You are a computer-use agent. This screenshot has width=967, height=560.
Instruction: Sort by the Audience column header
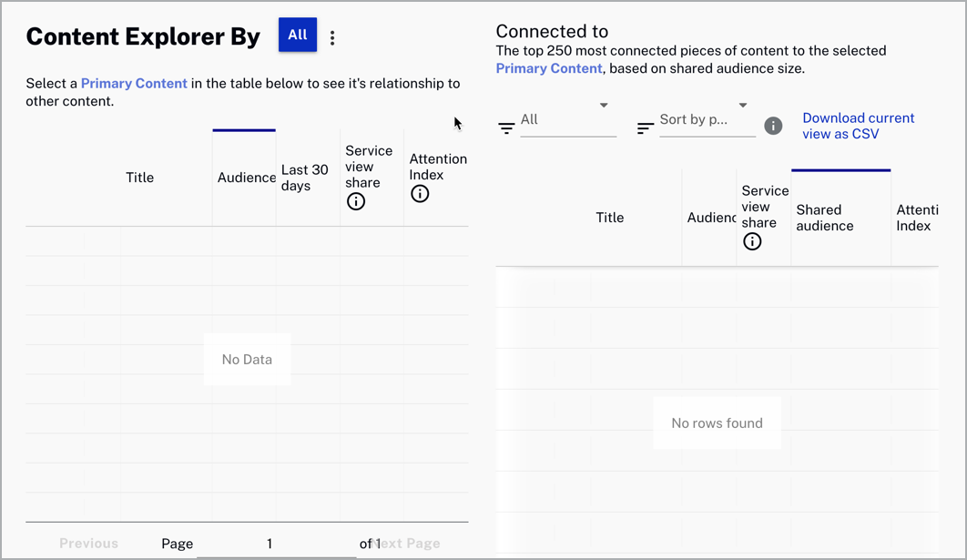[x=245, y=178]
